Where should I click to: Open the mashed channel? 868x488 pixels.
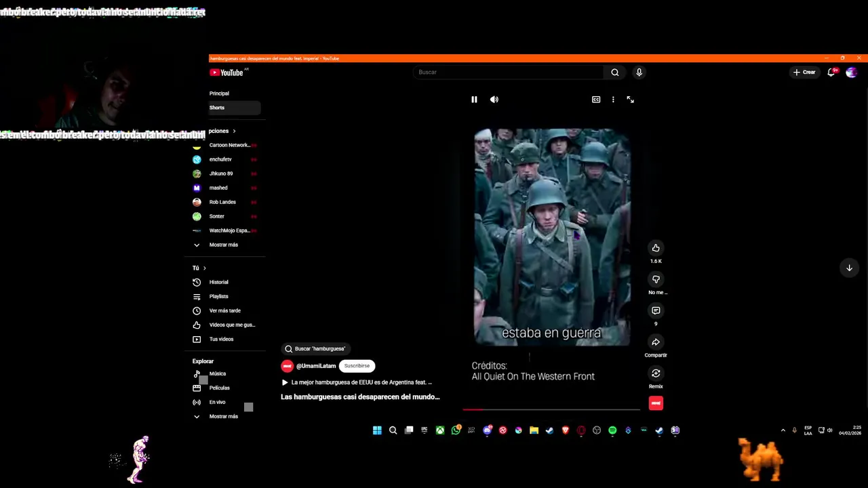tap(218, 188)
